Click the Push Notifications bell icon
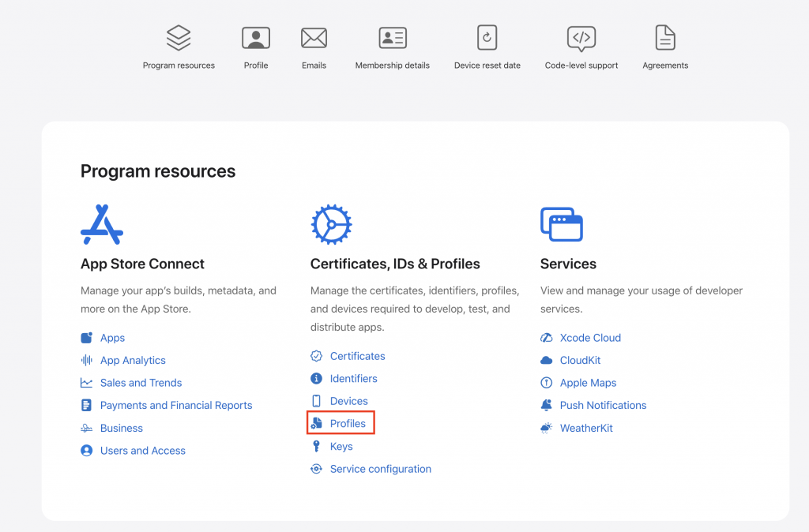Image resolution: width=809 pixels, height=532 pixels. [547, 405]
